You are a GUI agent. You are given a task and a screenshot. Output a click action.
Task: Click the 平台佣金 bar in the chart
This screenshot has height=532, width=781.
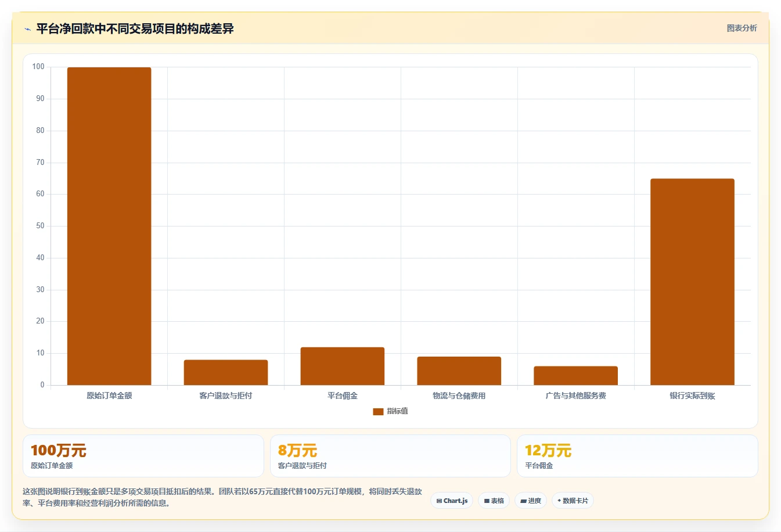pyautogui.click(x=343, y=366)
